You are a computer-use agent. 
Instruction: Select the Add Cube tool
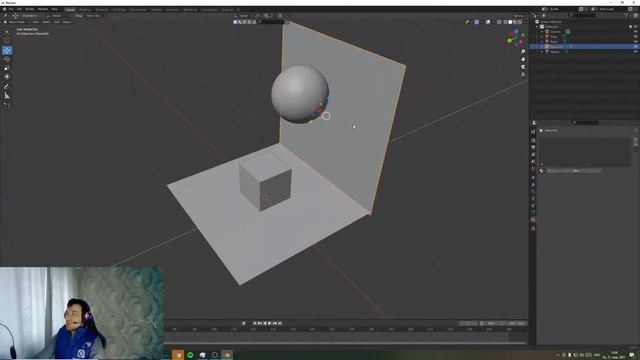pyautogui.click(x=7, y=105)
